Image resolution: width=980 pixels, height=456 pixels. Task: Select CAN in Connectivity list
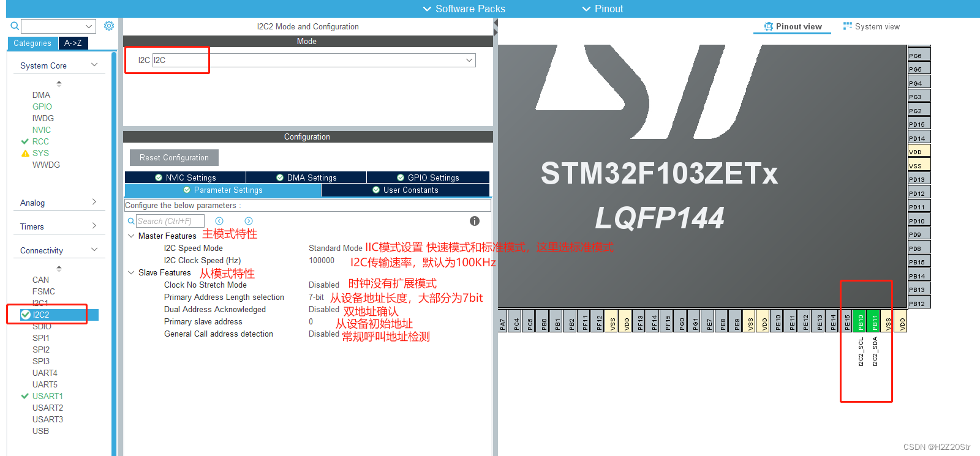40,280
